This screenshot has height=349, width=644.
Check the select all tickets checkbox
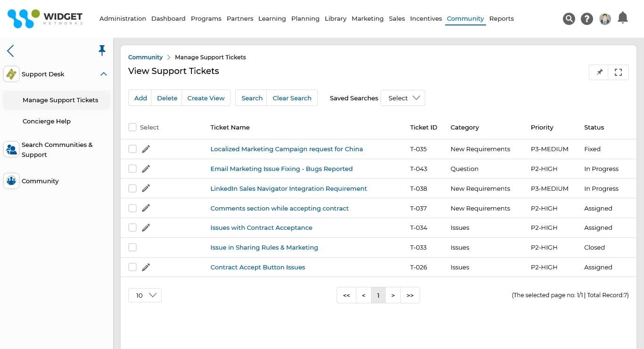point(132,127)
